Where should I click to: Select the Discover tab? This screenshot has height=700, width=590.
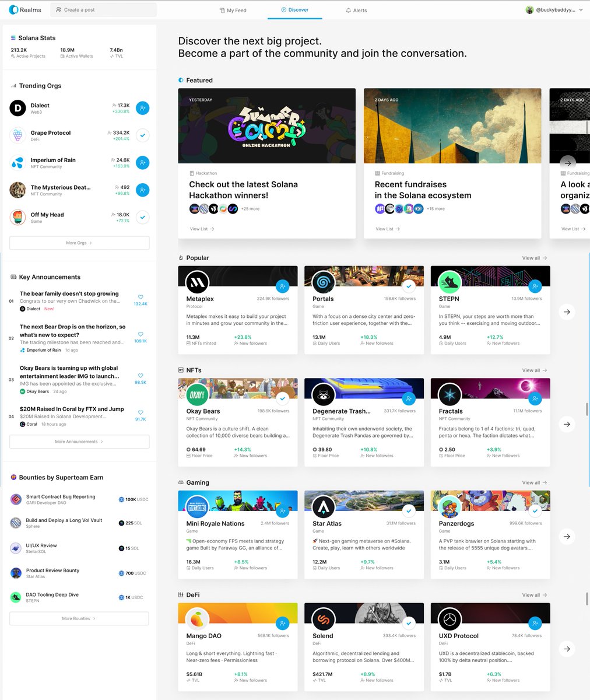click(294, 10)
